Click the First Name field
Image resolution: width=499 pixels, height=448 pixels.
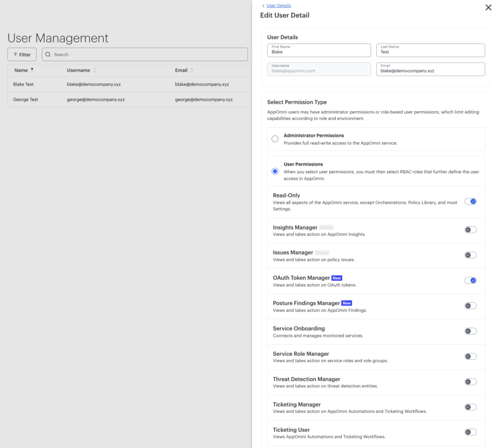[319, 50]
